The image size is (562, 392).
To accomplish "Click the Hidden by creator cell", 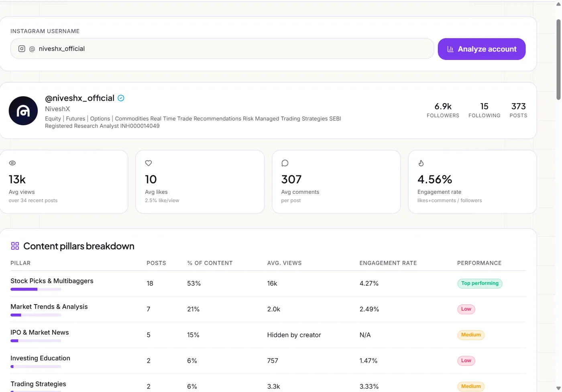I will click(x=294, y=335).
